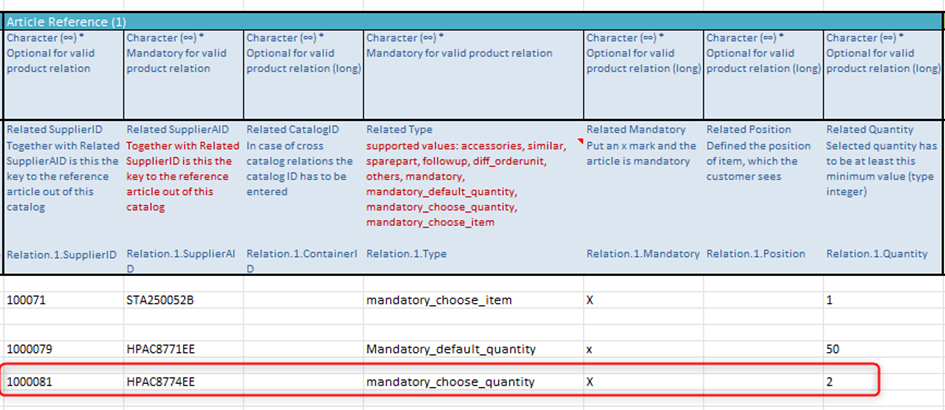Click the Relation.1.Mandatory column label
This screenshot has height=410, width=945.
tap(642, 254)
